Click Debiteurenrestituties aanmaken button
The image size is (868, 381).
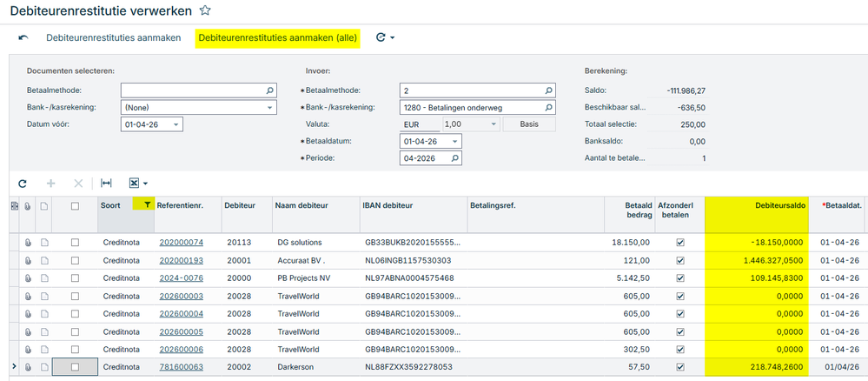coord(114,38)
